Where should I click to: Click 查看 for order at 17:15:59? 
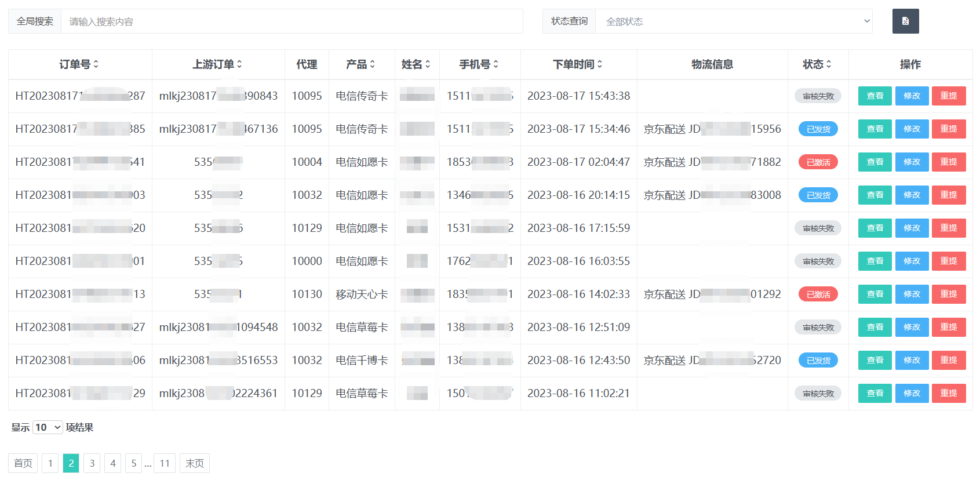tap(875, 228)
